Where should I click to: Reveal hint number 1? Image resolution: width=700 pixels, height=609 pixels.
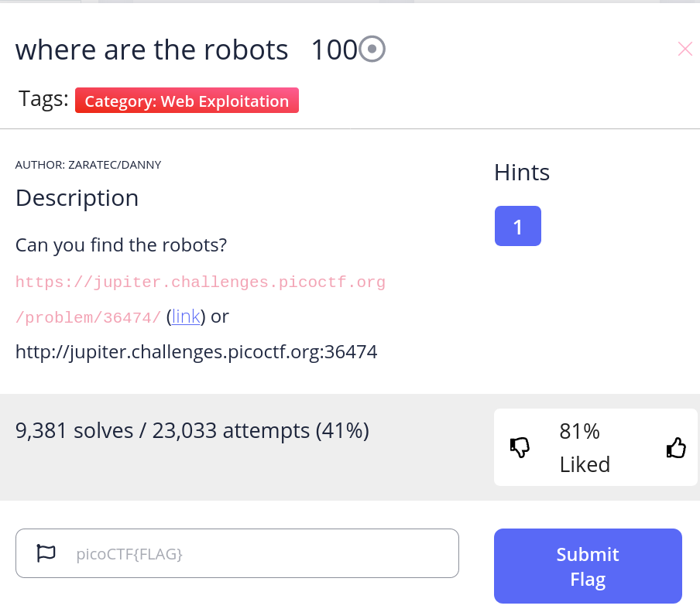(517, 226)
